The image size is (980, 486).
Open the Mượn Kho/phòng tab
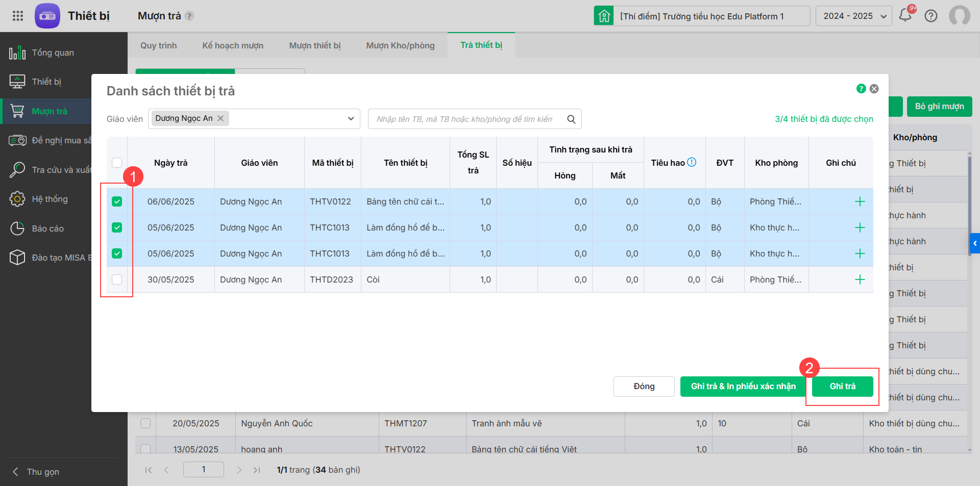tap(400, 45)
